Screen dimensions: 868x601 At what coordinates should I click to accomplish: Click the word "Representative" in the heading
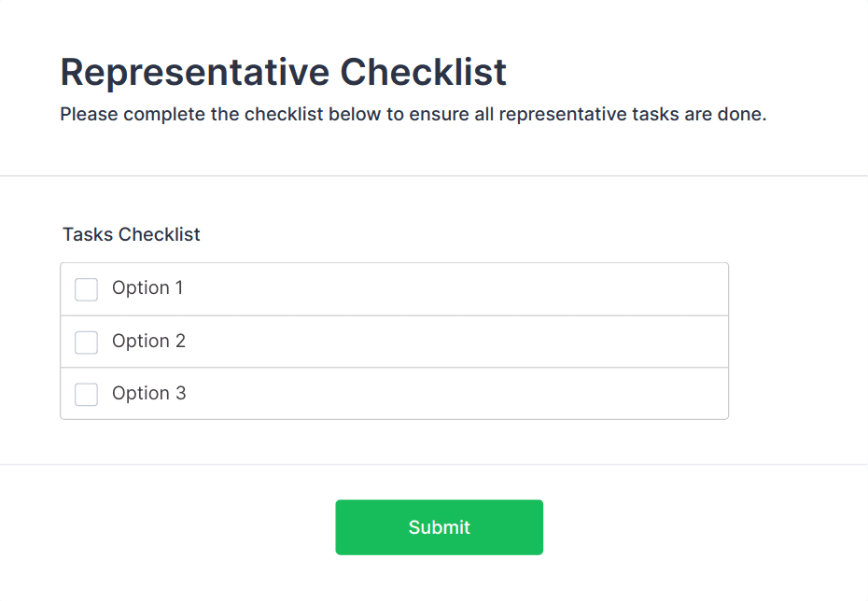tap(194, 72)
